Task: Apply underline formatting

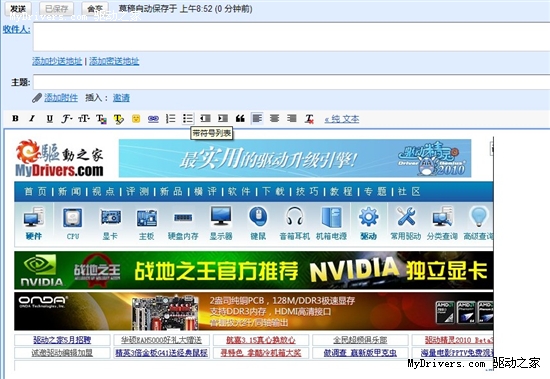Action: 49,119
